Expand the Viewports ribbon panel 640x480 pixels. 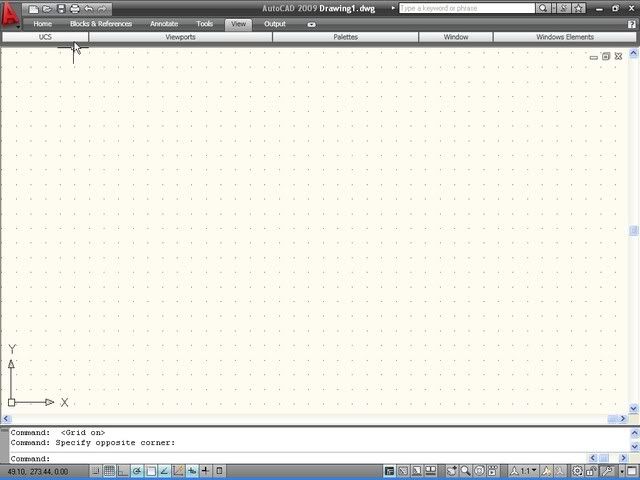pyautogui.click(x=180, y=37)
